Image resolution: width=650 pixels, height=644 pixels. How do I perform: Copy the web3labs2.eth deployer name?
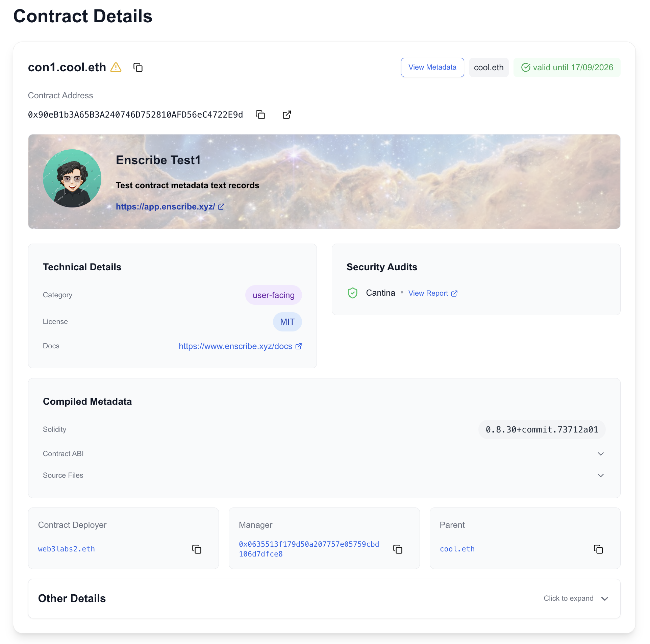coord(197,549)
